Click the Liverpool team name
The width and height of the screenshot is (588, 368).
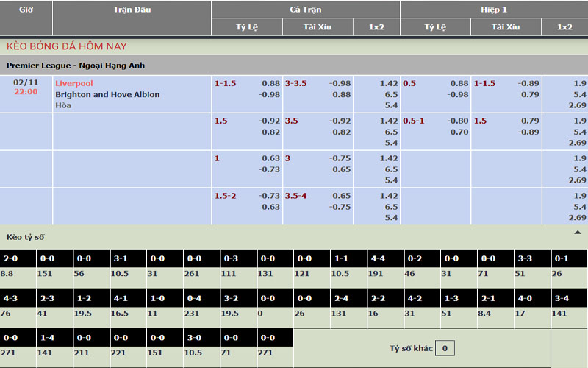point(74,83)
